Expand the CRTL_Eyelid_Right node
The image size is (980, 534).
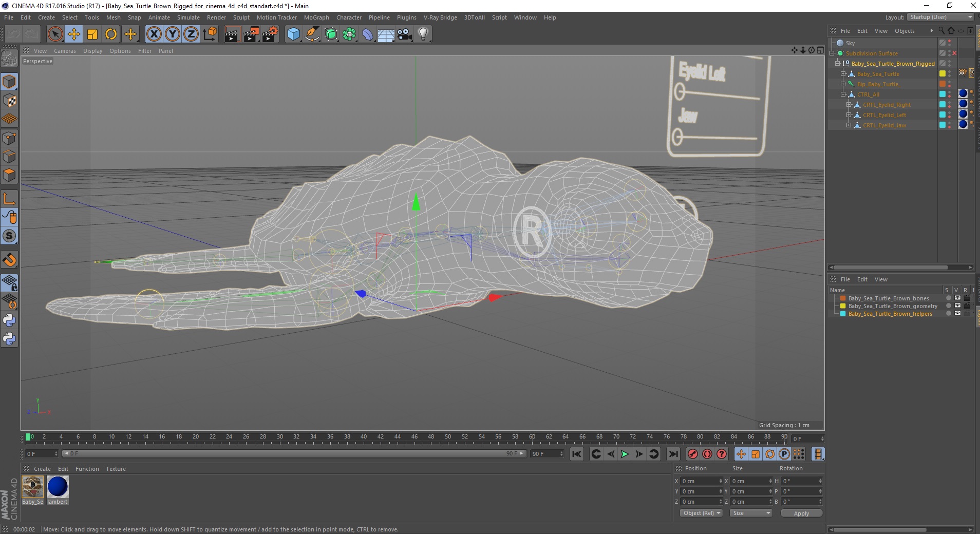(x=849, y=105)
